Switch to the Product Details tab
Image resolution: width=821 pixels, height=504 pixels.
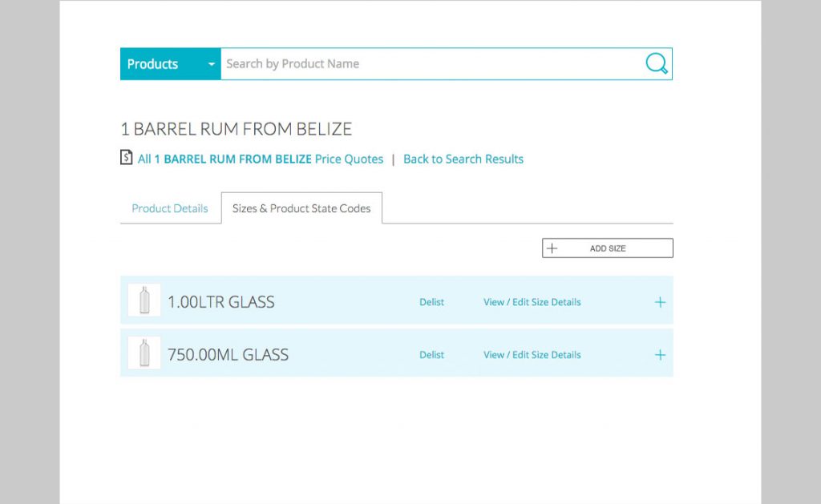[x=170, y=208]
